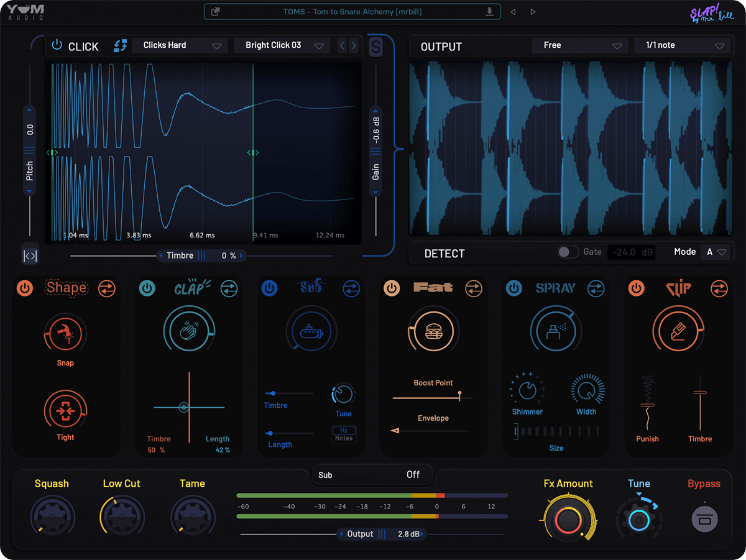Click the randomize click sample icon
This screenshot has height=560, width=746.
click(121, 45)
